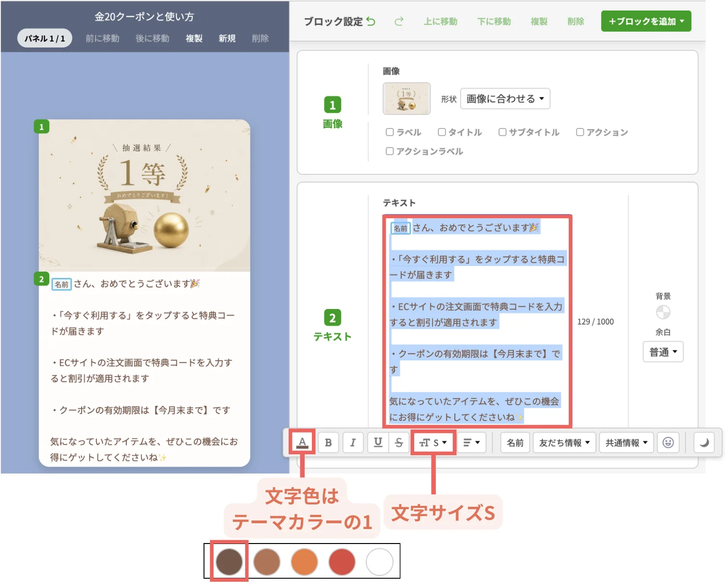Image resolution: width=728 pixels, height=586 pixels.
Task: Expand the +ブロックを追加 button menu
Action: click(646, 21)
